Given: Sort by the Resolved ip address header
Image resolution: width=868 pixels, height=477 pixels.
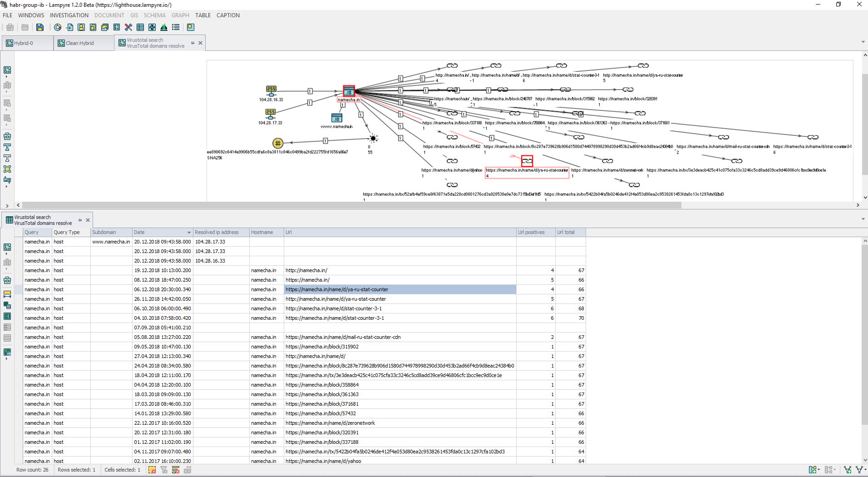Looking at the screenshot, I should pyautogui.click(x=221, y=232).
